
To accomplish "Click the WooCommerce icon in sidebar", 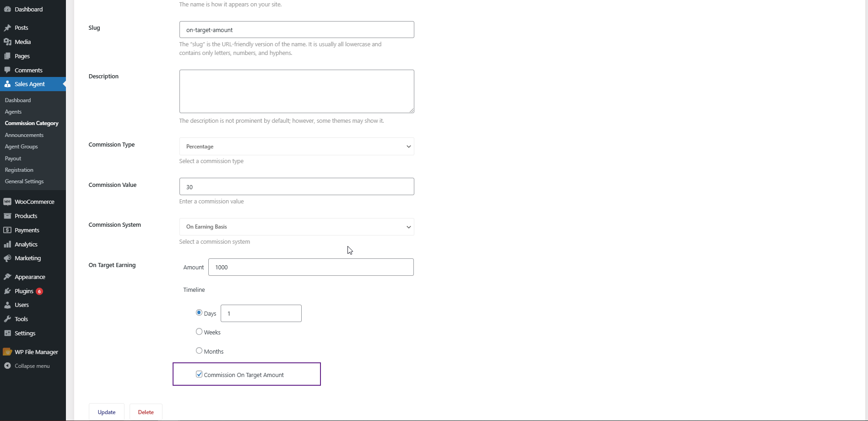I will click(7, 202).
